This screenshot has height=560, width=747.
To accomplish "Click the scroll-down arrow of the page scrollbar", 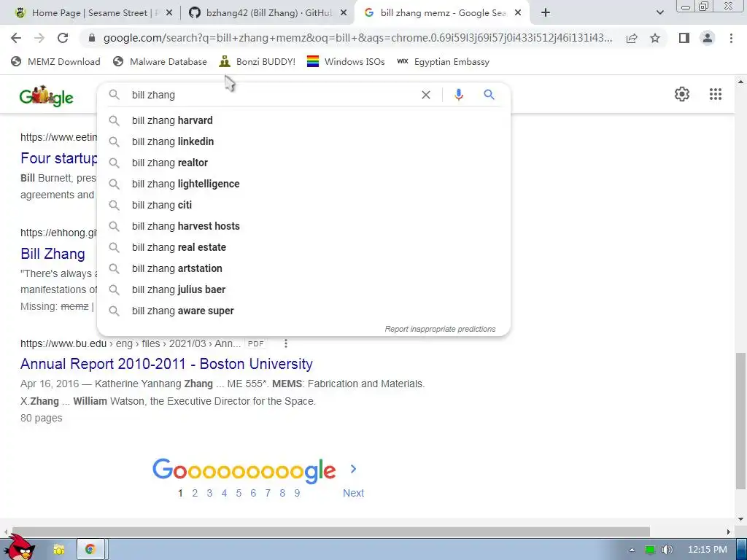I will point(740,519).
